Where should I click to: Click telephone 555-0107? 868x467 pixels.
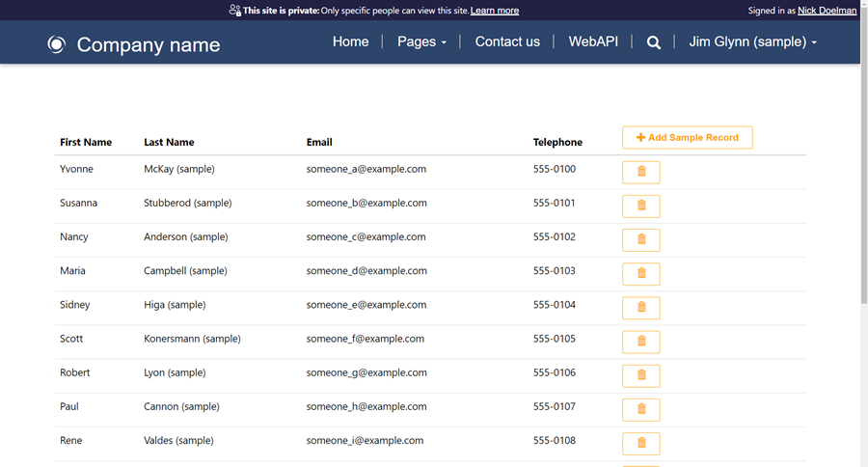[555, 406]
